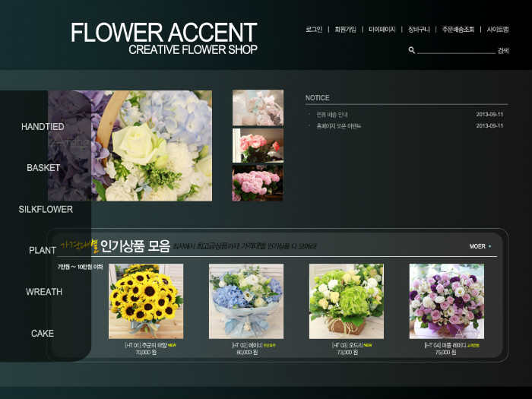Open the sunflower arrangement product image
This screenshot has width=532, height=399.
[x=146, y=301]
